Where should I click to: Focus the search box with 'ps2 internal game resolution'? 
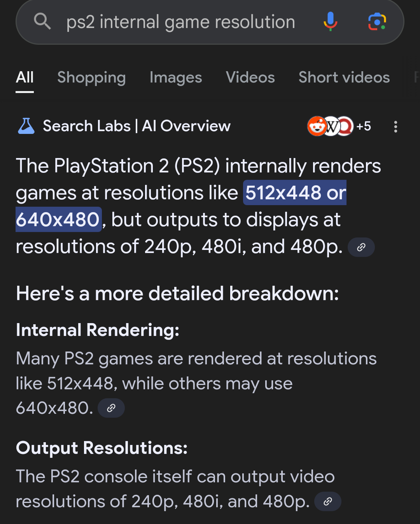click(180, 22)
